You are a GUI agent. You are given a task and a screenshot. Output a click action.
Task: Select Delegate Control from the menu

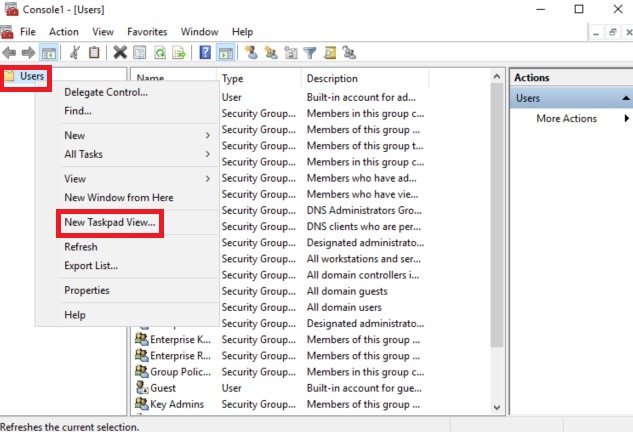click(x=106, y=92)
